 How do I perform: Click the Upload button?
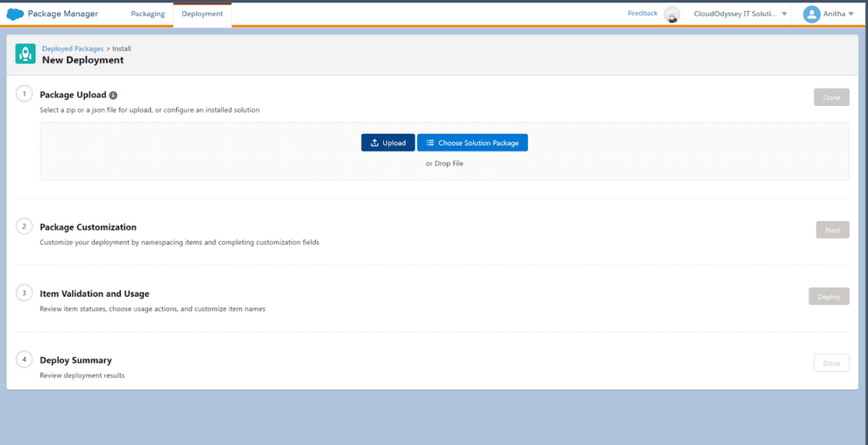coord(388,142)
